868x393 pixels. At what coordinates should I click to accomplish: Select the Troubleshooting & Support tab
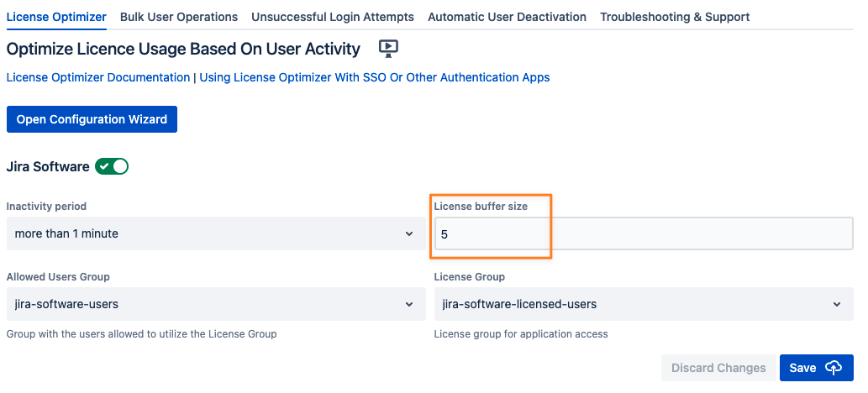675,17
